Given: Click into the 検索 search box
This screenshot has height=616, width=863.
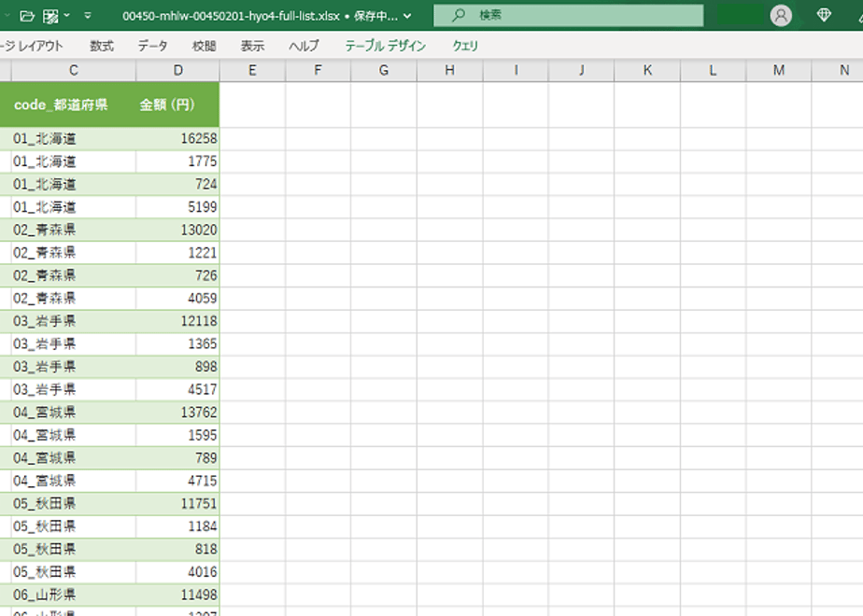Looking at the screenshot, I should pyautogui.click(x=569, y=15).
